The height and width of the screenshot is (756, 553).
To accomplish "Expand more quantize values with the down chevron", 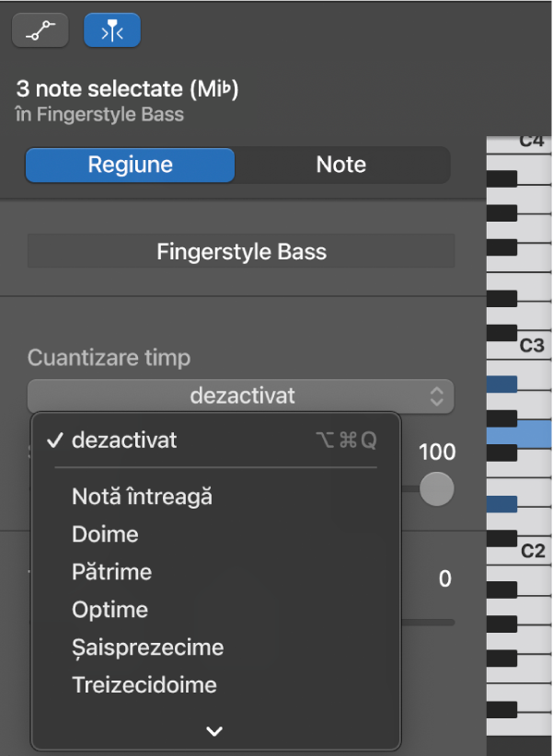I will click(214, 730).
